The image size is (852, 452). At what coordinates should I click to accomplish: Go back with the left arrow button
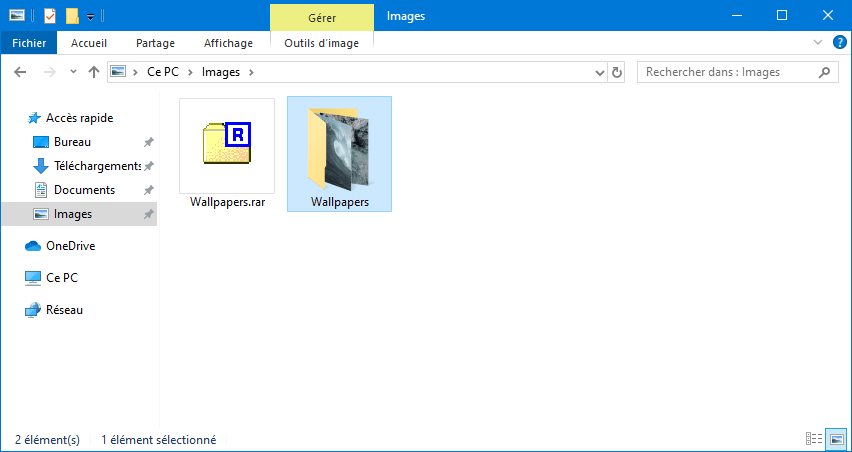[20, 72]
